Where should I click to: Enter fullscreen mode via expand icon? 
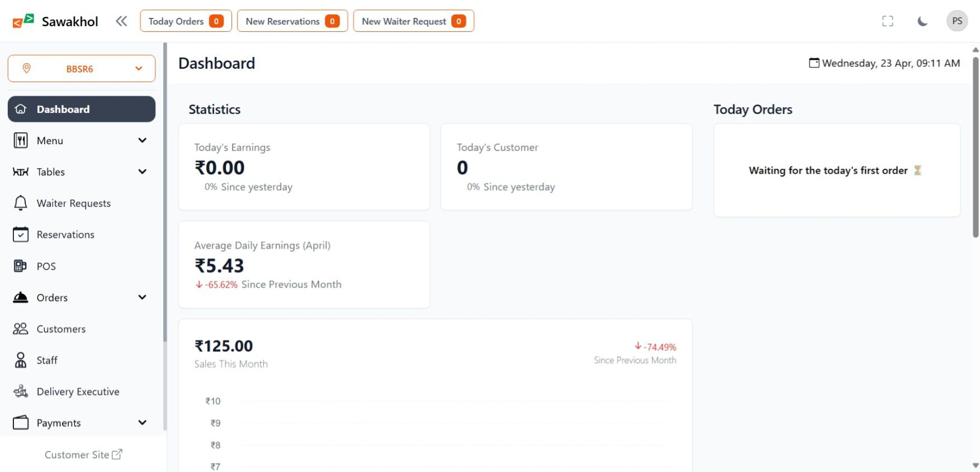(x=888, y=21)
